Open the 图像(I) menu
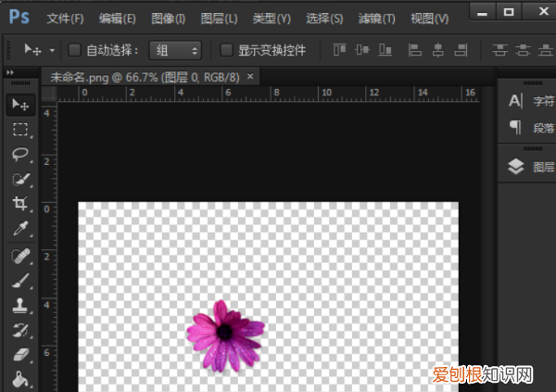 click(x=168, y=19)
